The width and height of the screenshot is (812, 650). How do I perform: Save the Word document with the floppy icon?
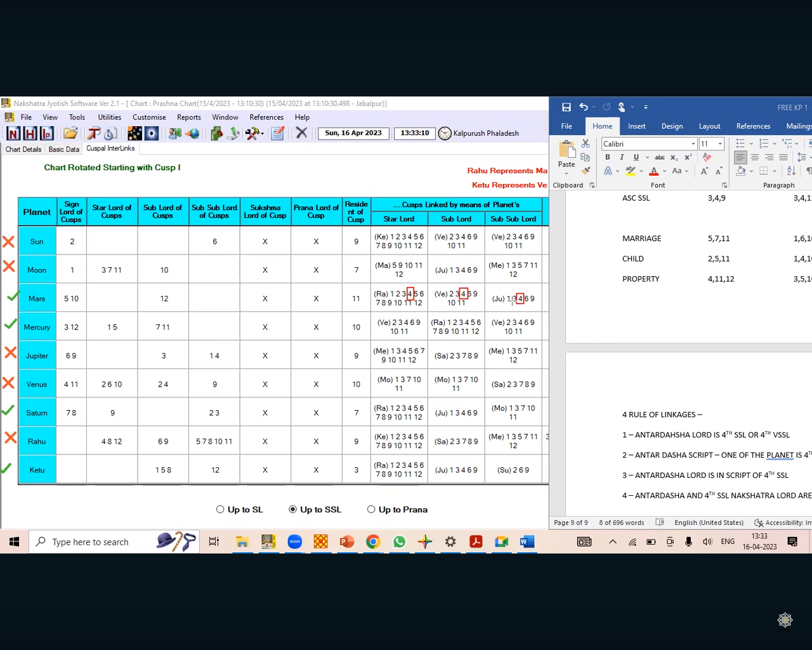(x=566, y=107)
